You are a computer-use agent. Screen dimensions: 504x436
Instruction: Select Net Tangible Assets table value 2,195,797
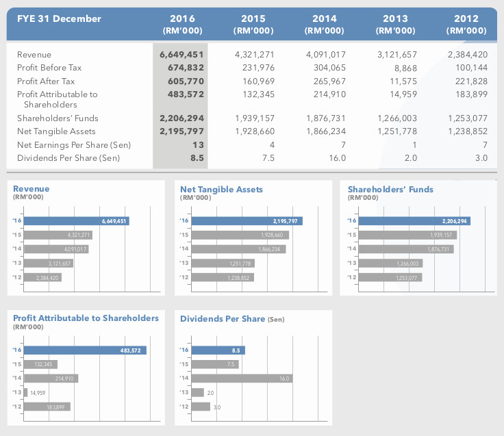tap(181, 131)
